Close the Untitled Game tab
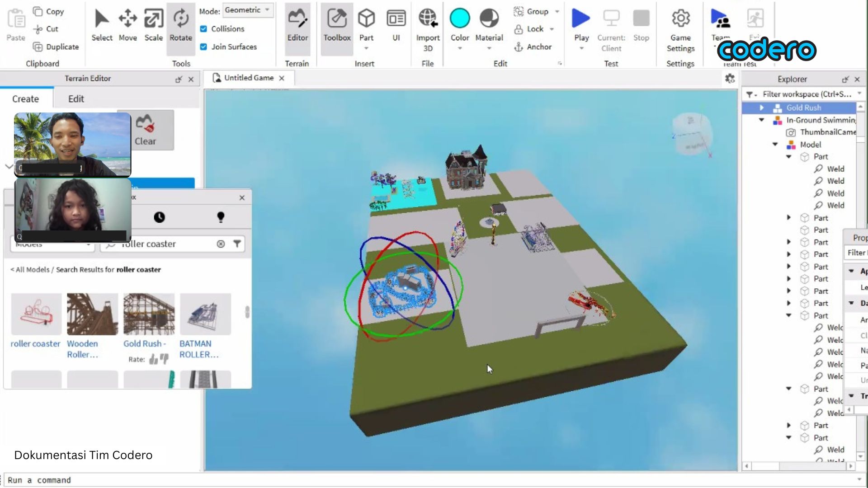The width and height of the screenshot is (868, 488). (x=282, y=78)
